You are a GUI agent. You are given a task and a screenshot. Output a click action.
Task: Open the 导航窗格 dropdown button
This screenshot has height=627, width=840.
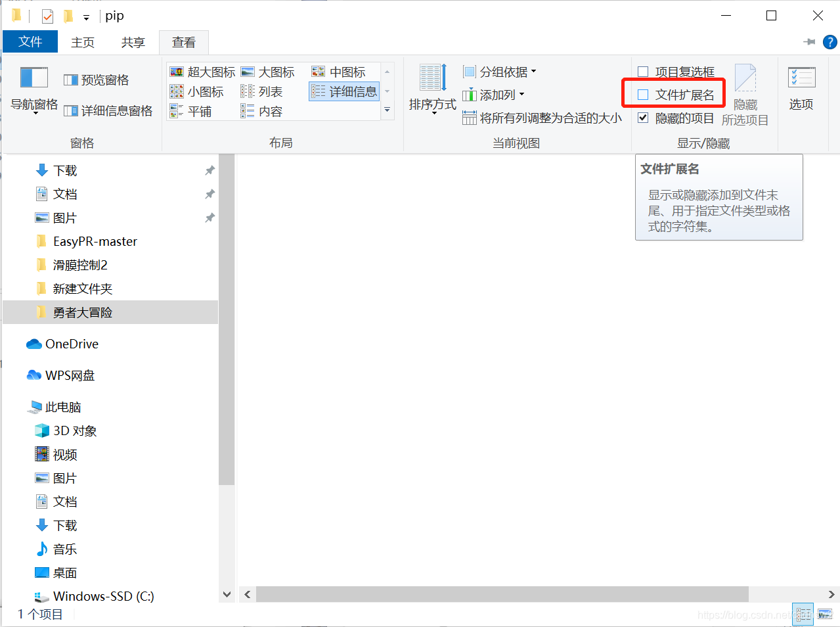[34, 91]
